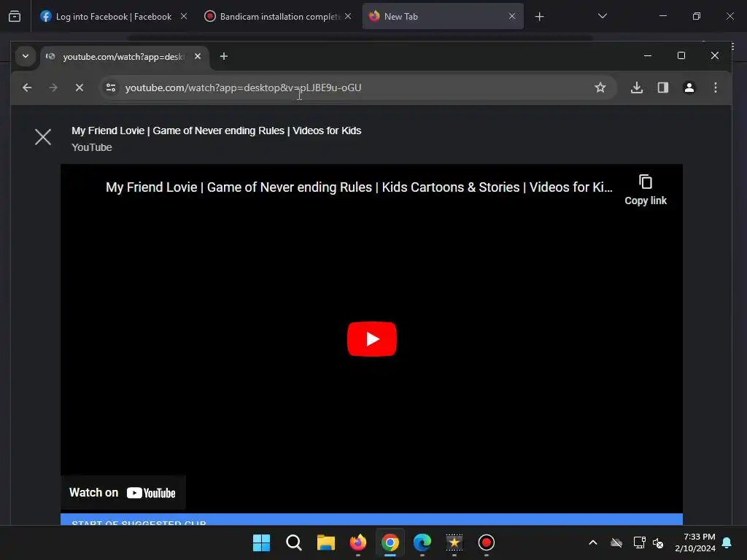Viewport: 747px width, 560px height.
Task: Close the youtube.com Chrome tab
Action: [x=198, y=56]
